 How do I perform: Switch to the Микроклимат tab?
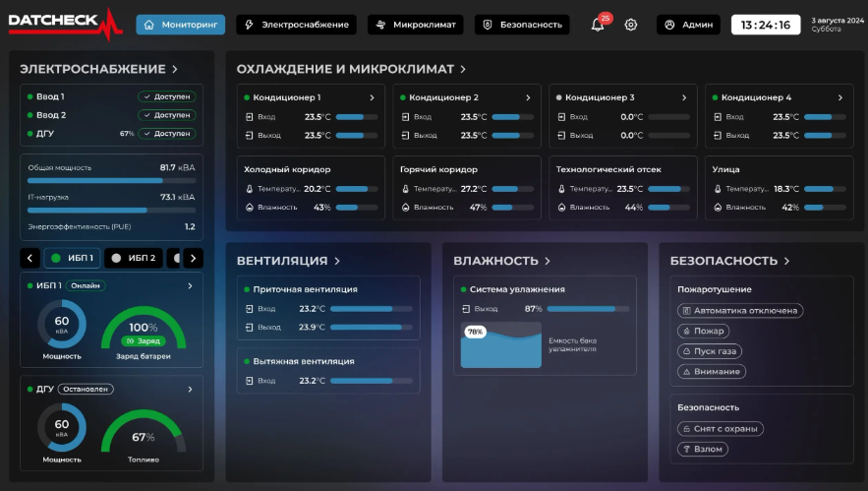417,25
